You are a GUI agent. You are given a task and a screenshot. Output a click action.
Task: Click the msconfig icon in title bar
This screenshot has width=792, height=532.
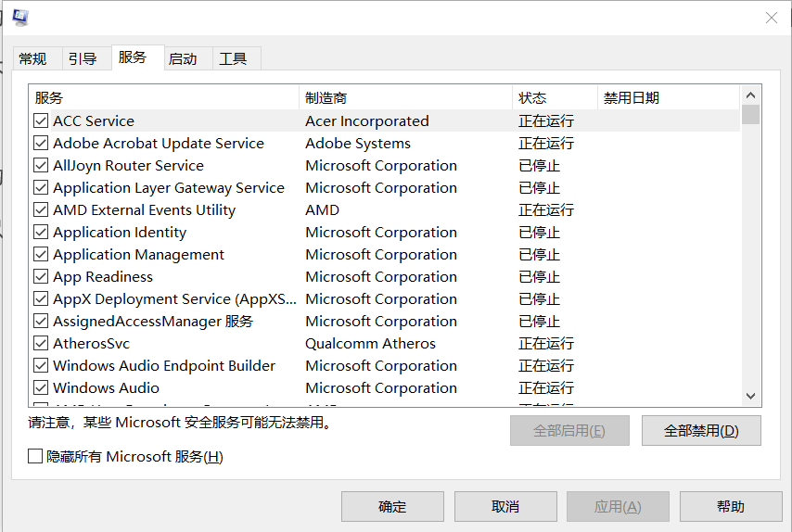pyautogui.click(x=19, y=18)
